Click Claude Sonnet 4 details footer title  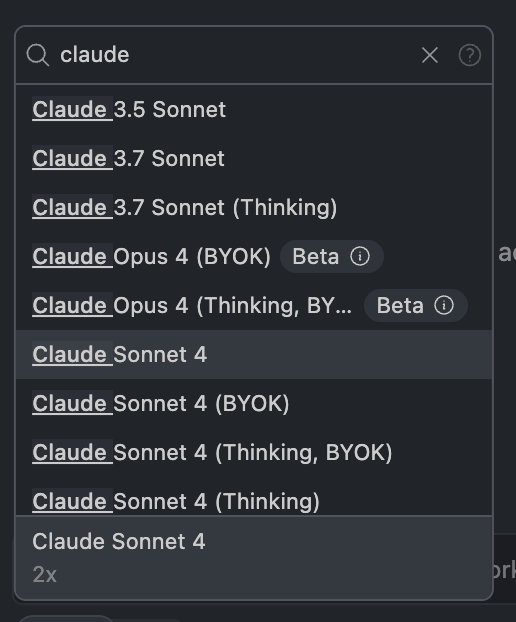click(x=119, y=541)
